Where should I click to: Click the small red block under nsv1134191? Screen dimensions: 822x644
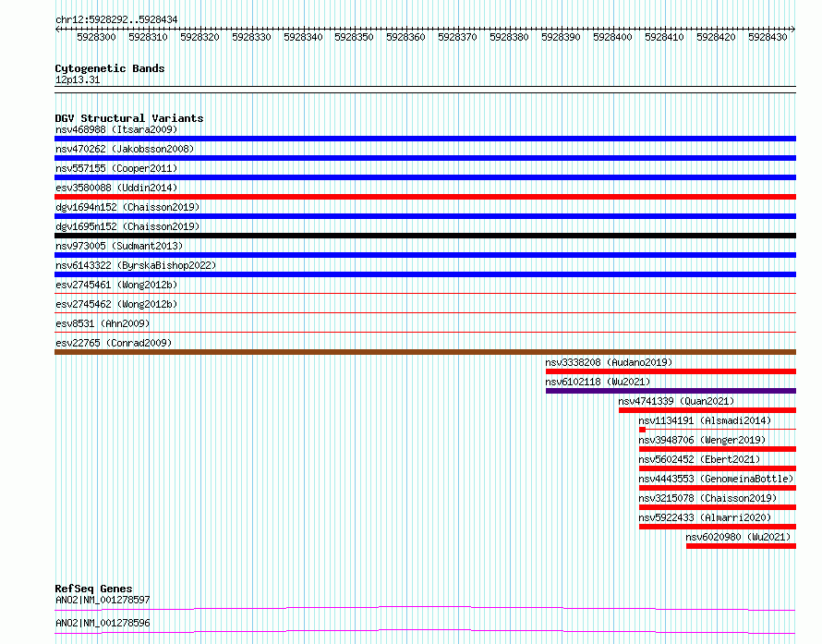642,430
